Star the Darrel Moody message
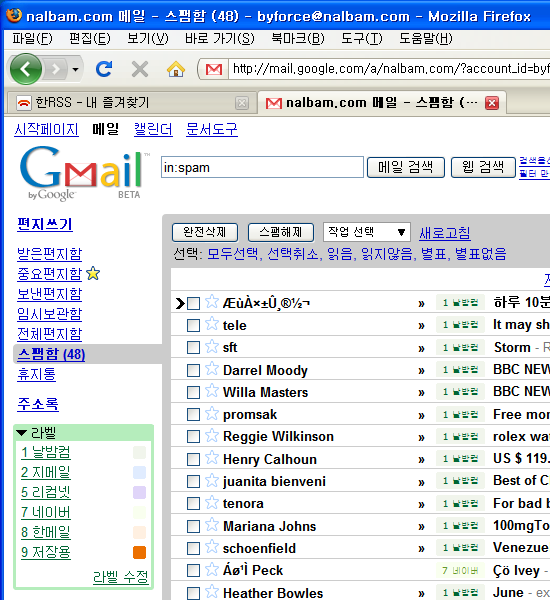 point(212,368)
